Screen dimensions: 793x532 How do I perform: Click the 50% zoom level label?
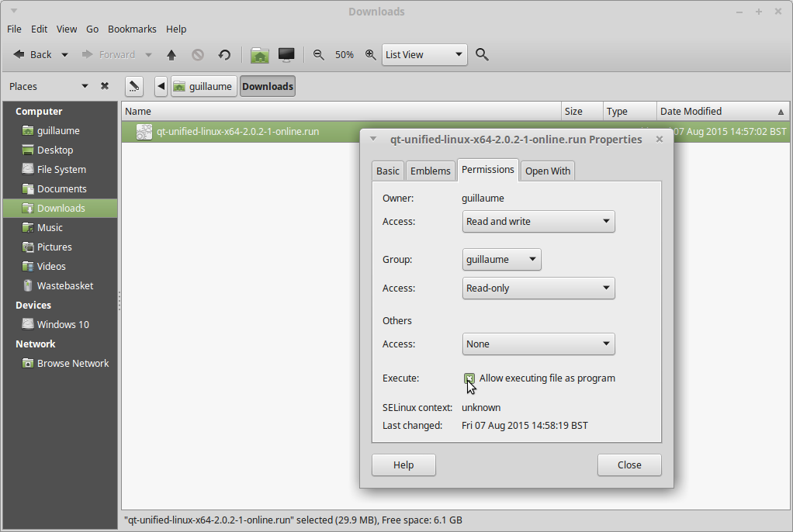point(345,54)
